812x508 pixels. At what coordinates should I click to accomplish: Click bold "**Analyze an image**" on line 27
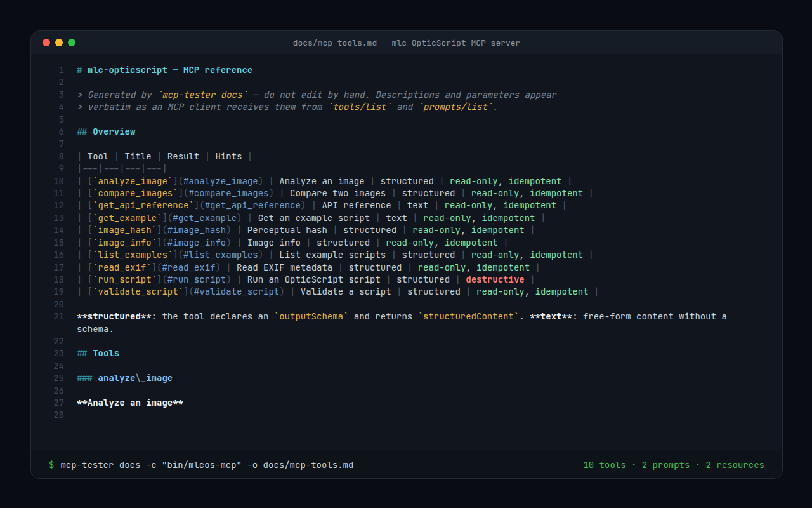pos(130,403)
